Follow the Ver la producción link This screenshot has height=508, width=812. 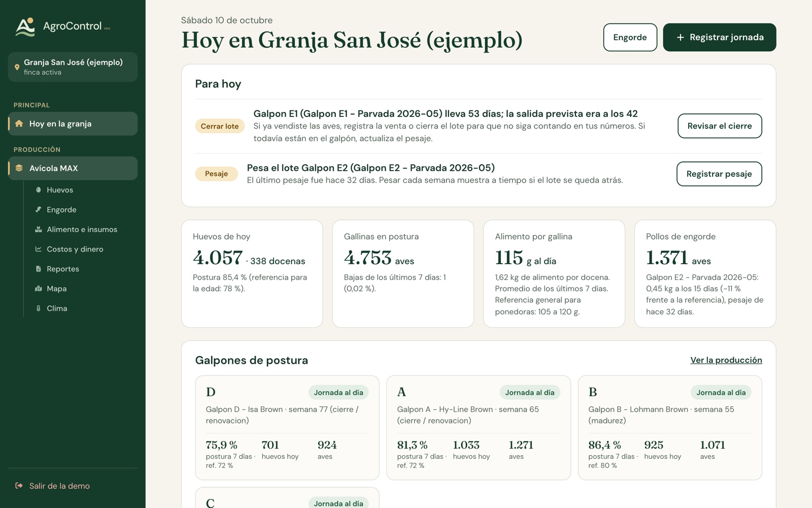pyautogui.click(x=726, y=360)
